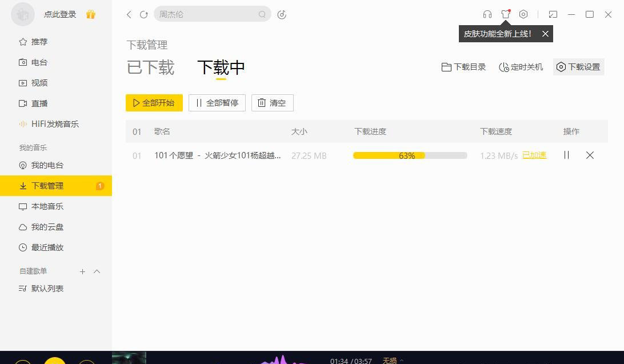
Task: Click the VIP gift icon beside login
Action: 90,14
